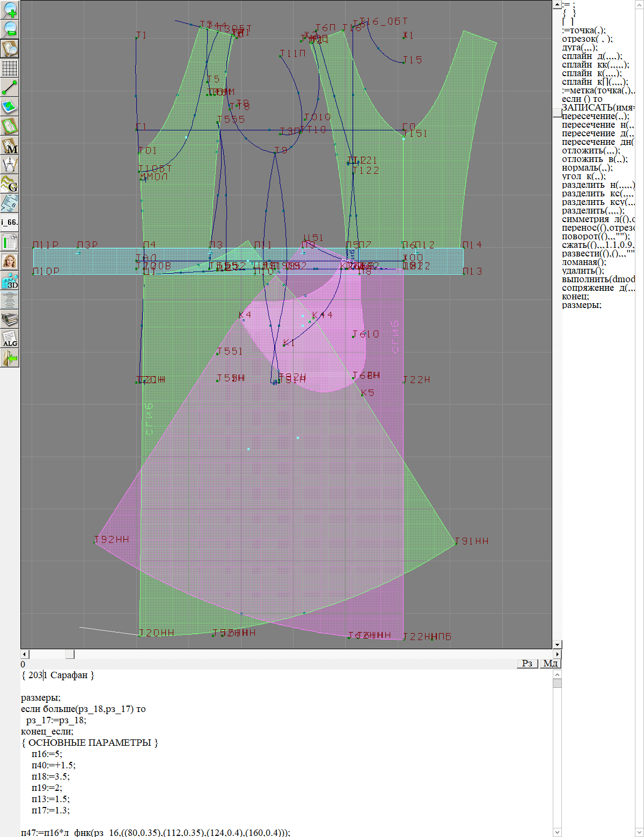This screenshot has height=837, width=644.
Task: Toggle the grid display icon
Action: tap(10, 68)
